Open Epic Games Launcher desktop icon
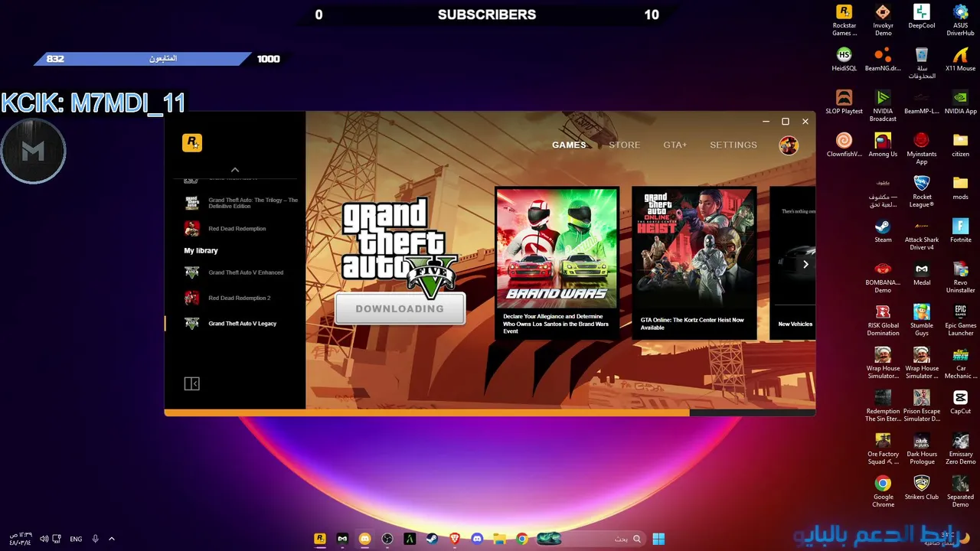Image resolution: width=980 pixels, height=551 pixels. coord(960,320)
